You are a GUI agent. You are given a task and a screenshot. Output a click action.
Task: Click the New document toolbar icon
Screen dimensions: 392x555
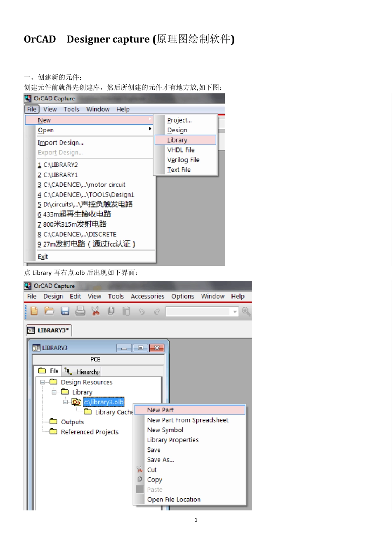34,311
